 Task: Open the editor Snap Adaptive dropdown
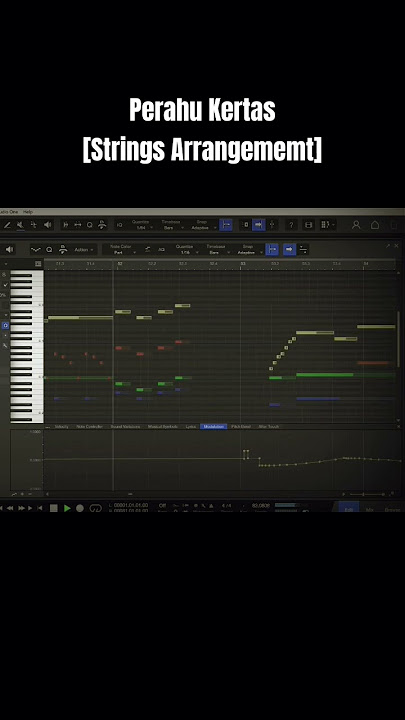click(x=248, y=249)
